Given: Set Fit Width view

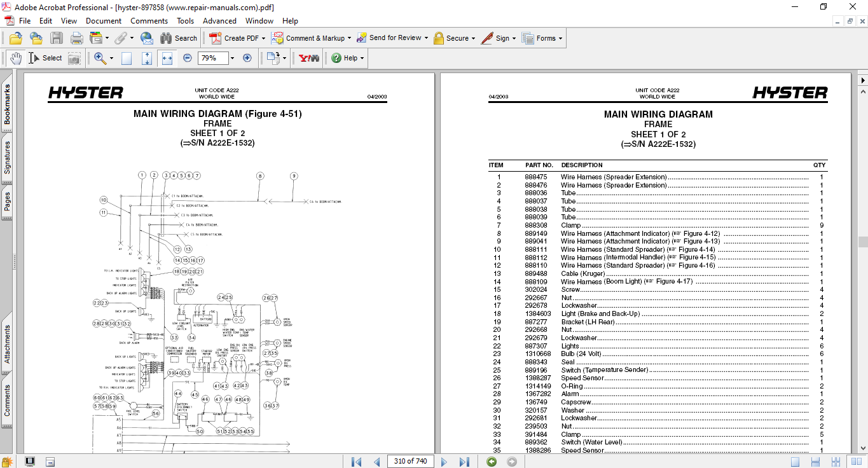Looking at the screenshot, I should coord(167,58).
